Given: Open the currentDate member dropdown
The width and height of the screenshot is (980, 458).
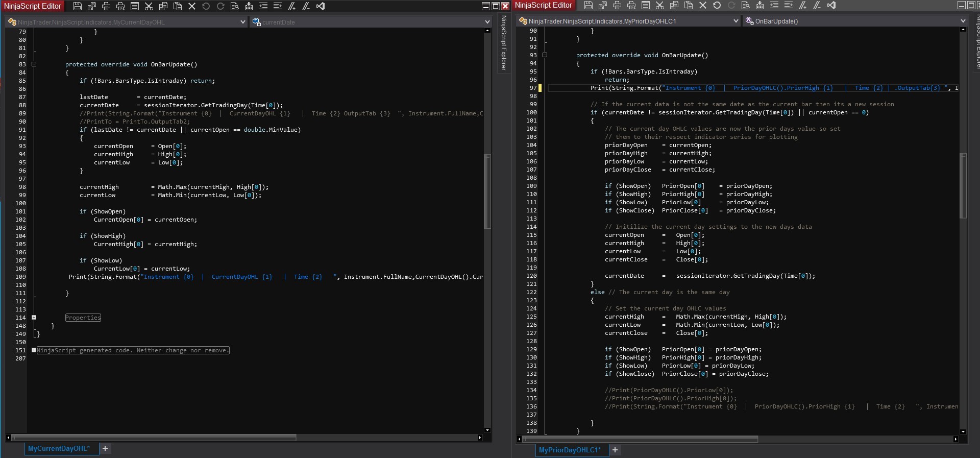Looking at the screenshot, I should [x=487, y=22].
